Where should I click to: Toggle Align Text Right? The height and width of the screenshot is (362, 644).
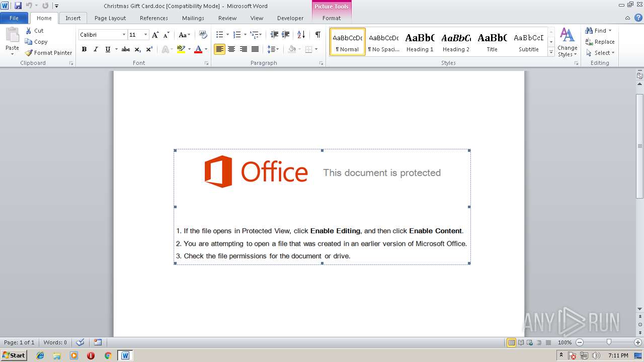(244, 49)
